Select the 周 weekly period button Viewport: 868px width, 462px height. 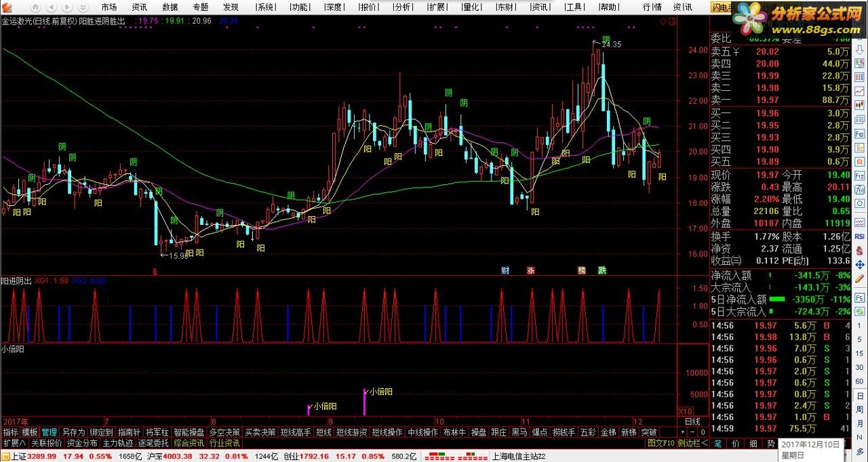[859, 409]
